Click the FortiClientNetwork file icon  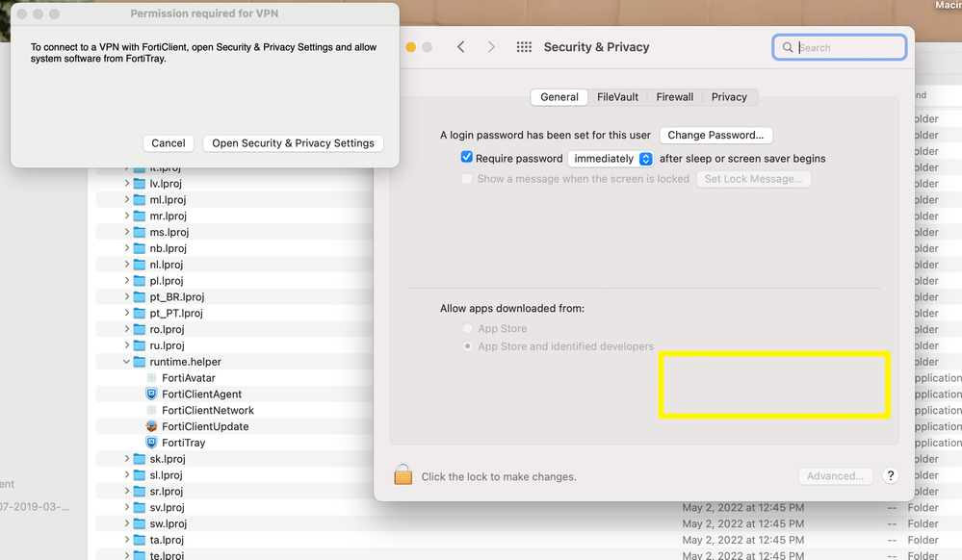151,410
